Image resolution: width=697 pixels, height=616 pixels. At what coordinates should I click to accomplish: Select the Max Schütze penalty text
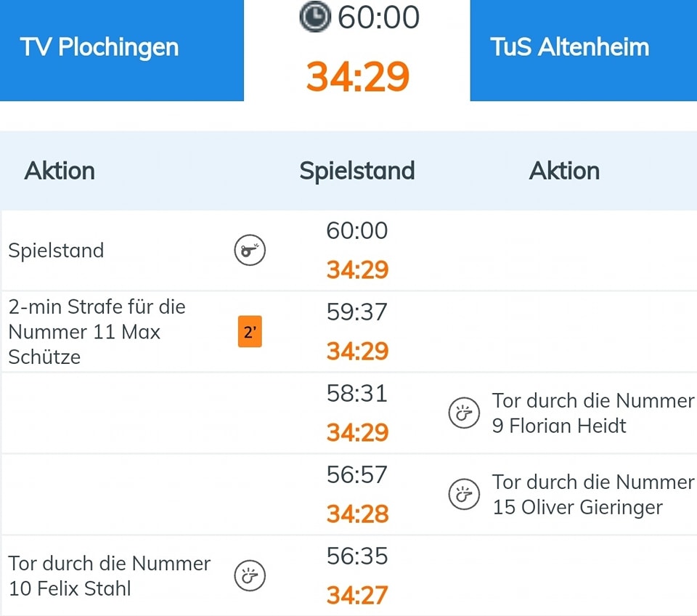pos(97,332)
